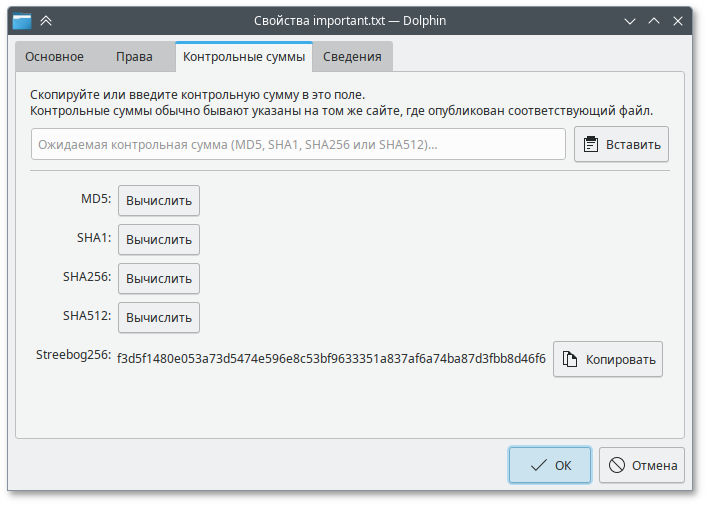Compute the SHA512 checksum
The width and height of the screenshot is (706, 505).
pos(159,317)
